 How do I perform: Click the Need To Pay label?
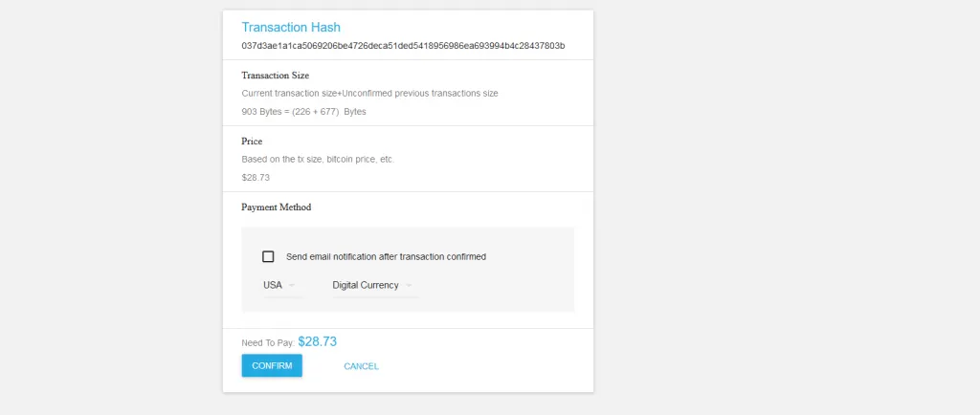[267, 342]
